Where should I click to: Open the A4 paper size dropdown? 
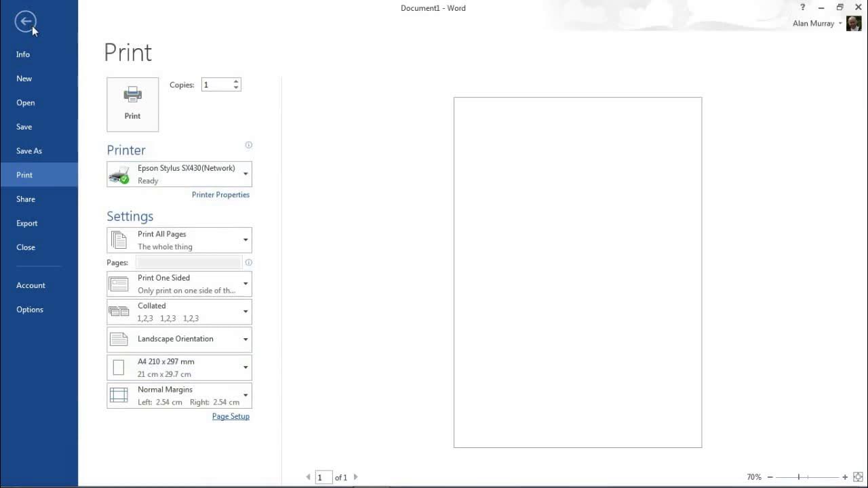[179, 367]
